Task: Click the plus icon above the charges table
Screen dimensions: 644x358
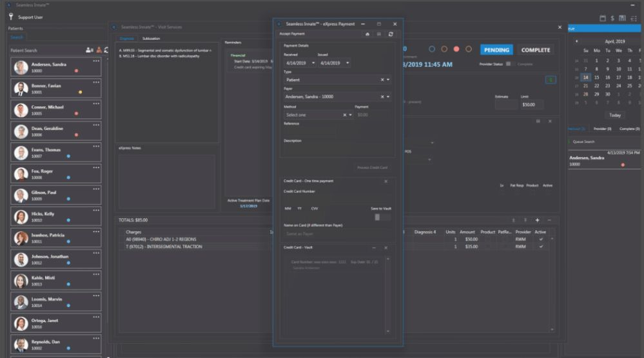Action: [538, 220]
